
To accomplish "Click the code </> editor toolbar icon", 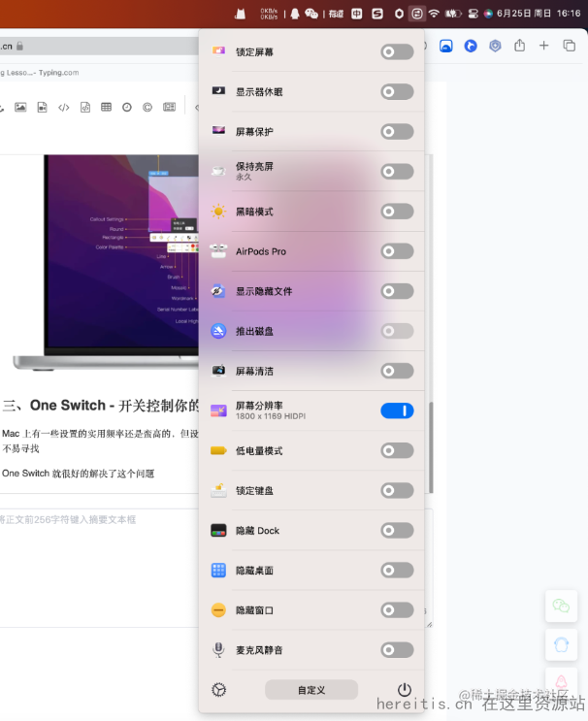I will pos(63,107).
